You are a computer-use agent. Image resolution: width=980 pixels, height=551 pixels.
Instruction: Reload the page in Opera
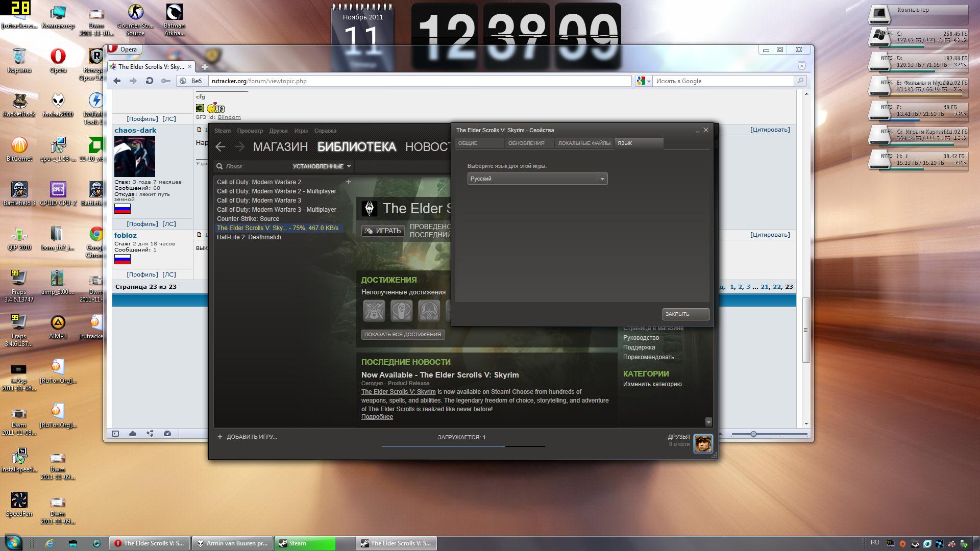tap(150, 81)
